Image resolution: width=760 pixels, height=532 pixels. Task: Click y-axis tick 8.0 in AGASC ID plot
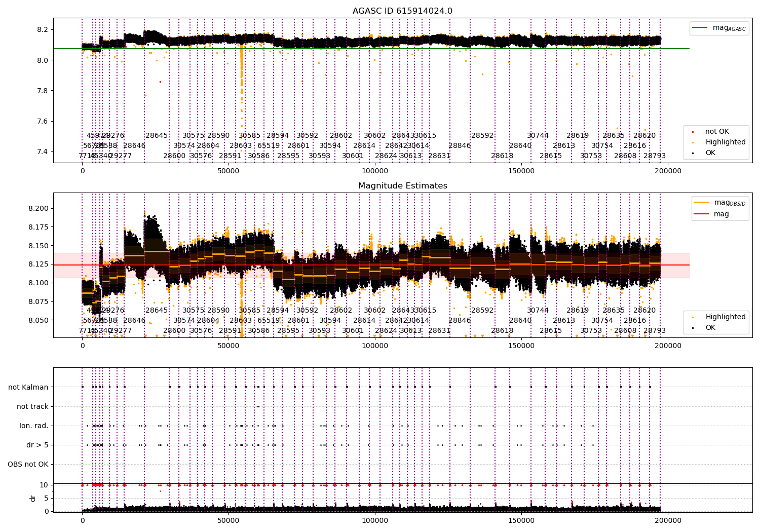[43, 60]
